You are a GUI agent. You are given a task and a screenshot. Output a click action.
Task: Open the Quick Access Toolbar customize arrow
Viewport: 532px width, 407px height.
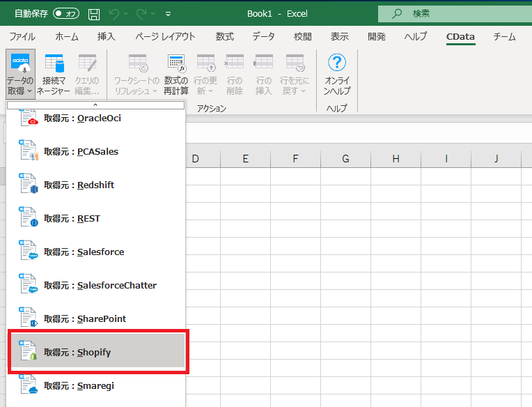(169, 14)
